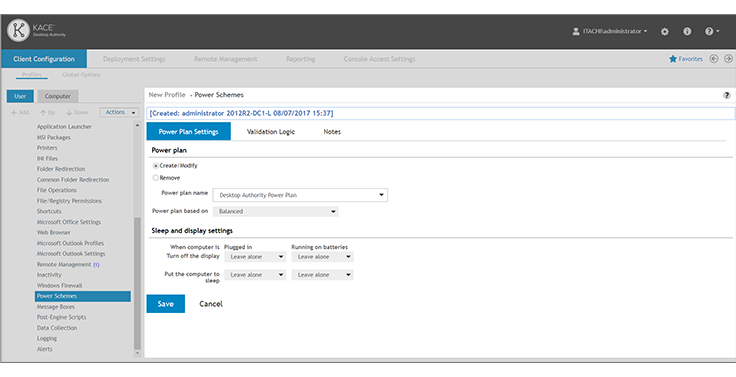Select the Remove radio button
Screen dimensions: 736x377
coord(155,178)
